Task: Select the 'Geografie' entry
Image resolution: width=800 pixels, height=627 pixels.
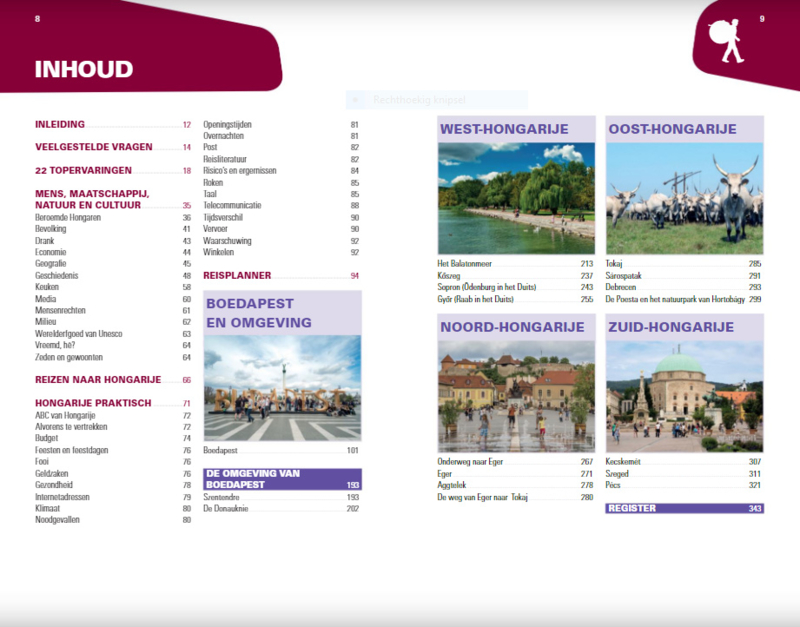Action: pyautogui.click(x=113, y=263)
